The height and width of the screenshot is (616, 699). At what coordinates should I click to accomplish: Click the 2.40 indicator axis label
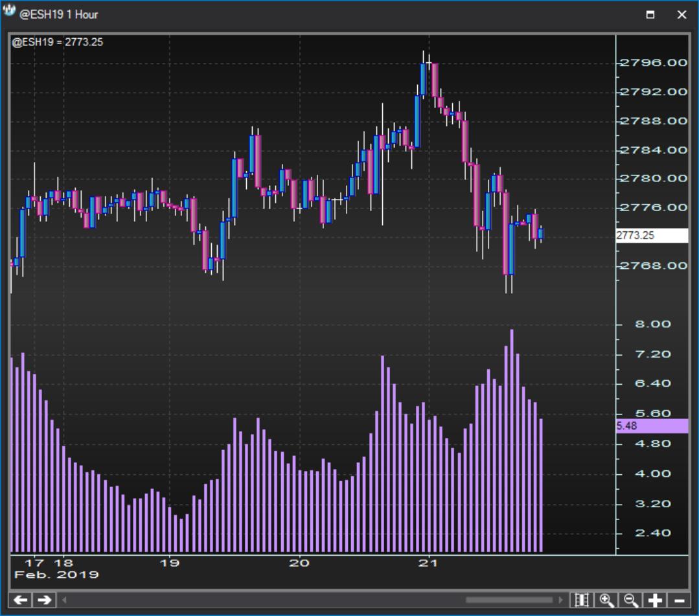pos(652,533)
